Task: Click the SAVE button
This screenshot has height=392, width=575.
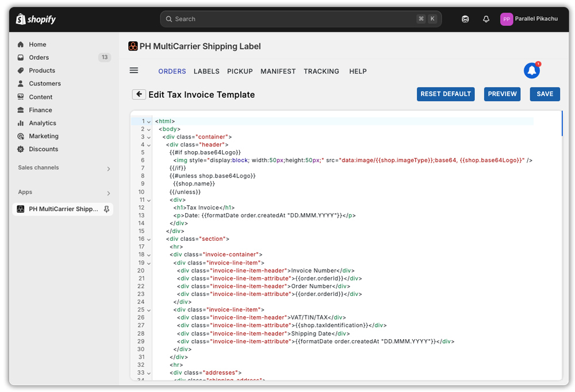Action: [545, 94]
